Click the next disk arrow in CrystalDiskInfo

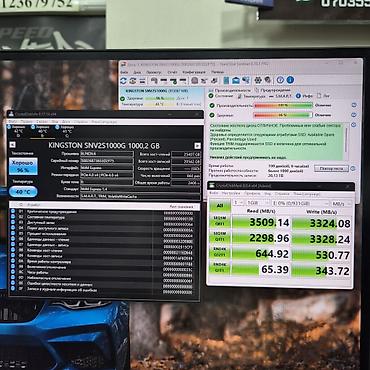[x=197, y=146]
